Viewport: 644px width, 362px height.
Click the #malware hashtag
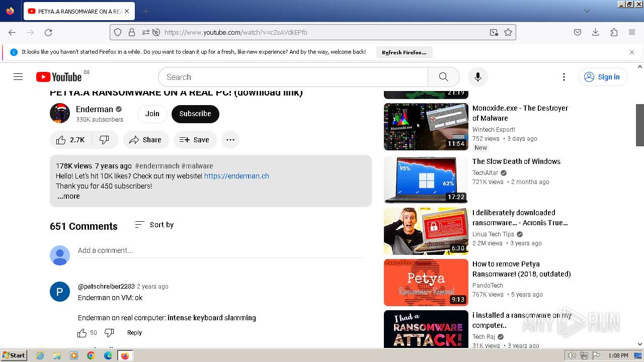[x=197, y=166]
